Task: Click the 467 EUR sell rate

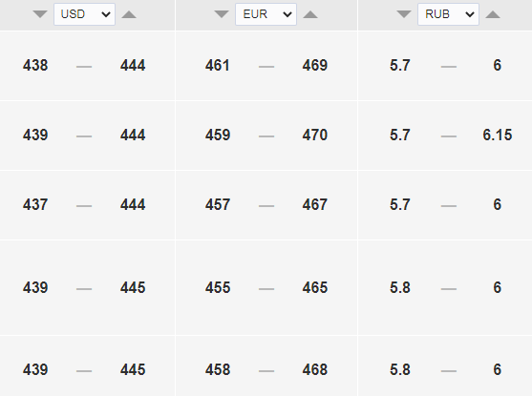Action: [x=315, y=204]
